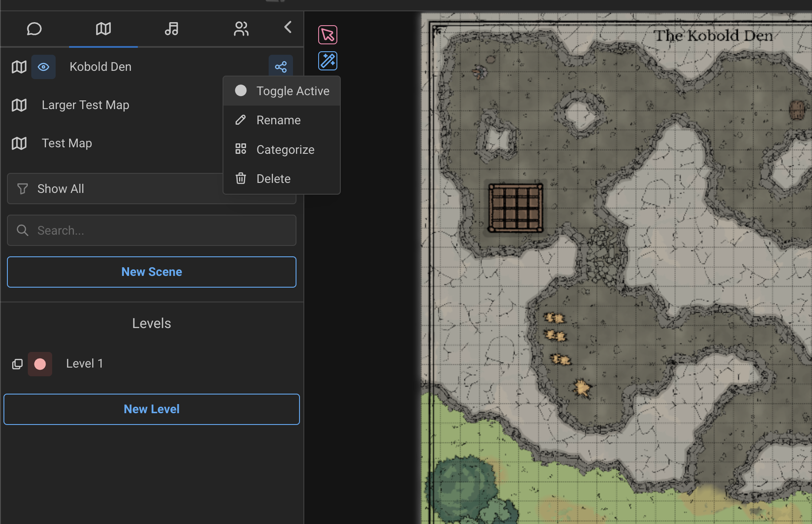The image size is (812, 524).
Task: Click the New Scene button
Action: (152, 272)
